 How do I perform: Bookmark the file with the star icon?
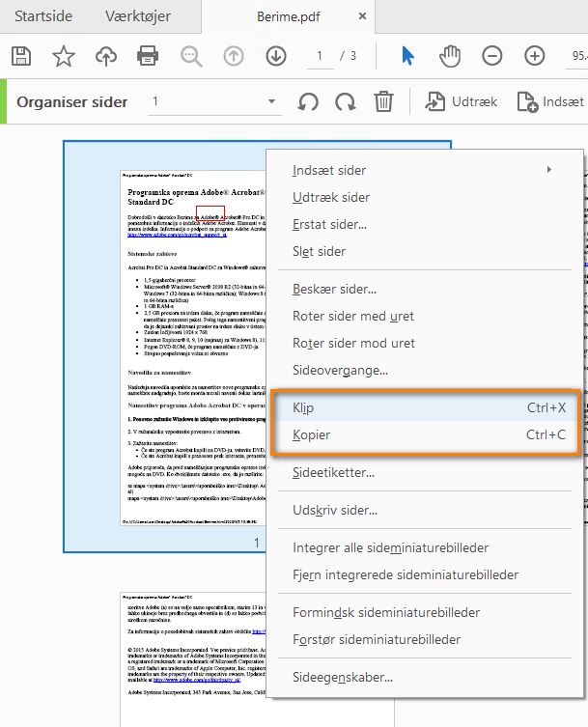coord(64,56)
